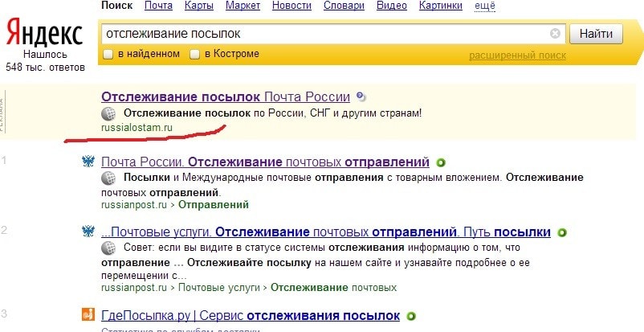The height and width of the screenshot is (332, 644).
Task: Click the orange ГдеПосылка favicon
Action: coord(88,315)
